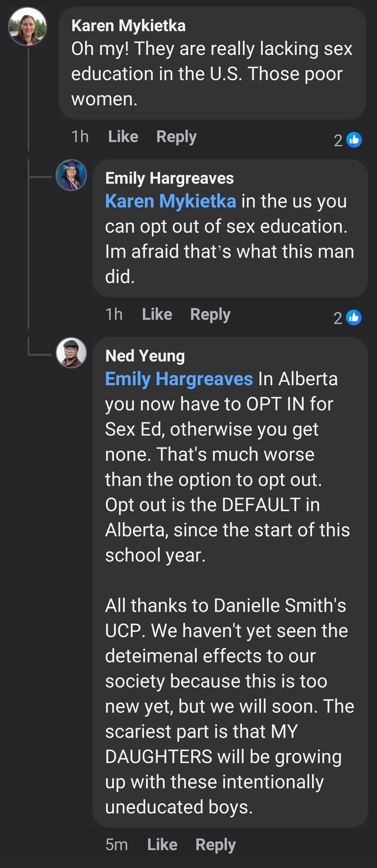Viewport: 377px width, 868px height.
Task: Open the 1h timestamp on Karen's comment
Action: point(80,136)
